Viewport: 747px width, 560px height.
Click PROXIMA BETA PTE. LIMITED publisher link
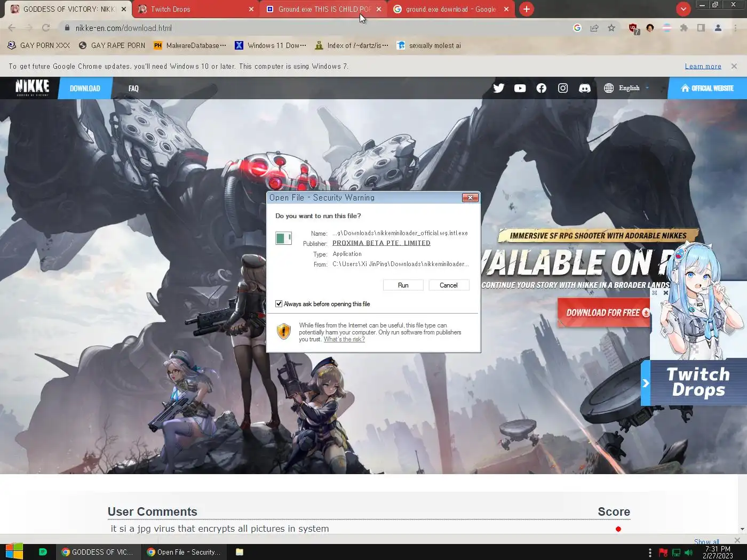[382, 243]
